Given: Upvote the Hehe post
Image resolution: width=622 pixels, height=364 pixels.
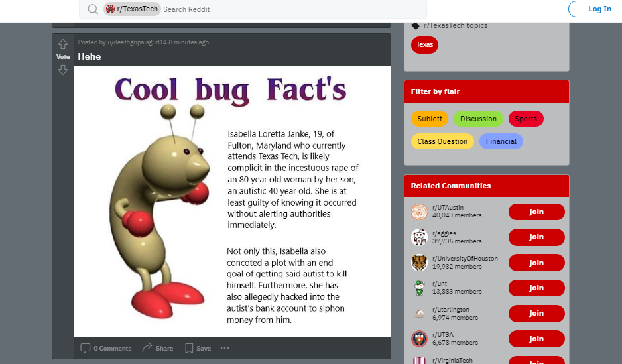Looking at the screenshot, I should click(x=63, y=44).
